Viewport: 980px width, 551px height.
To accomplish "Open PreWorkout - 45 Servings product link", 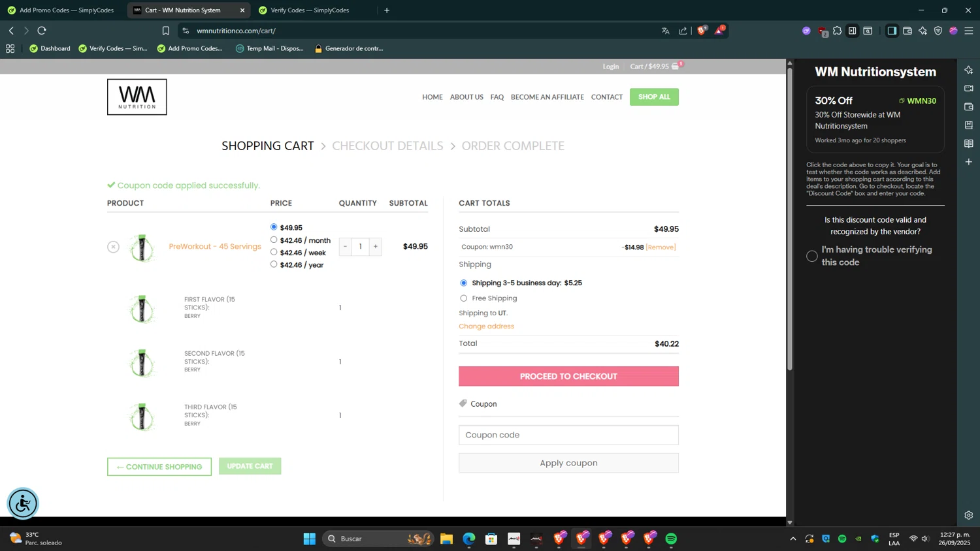I will (215, 247).
